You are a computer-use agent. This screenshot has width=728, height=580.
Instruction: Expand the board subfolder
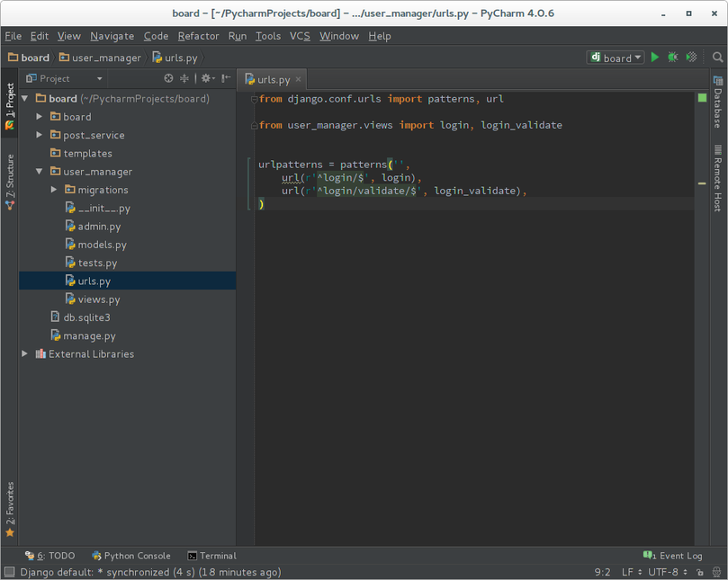[40, 117]
